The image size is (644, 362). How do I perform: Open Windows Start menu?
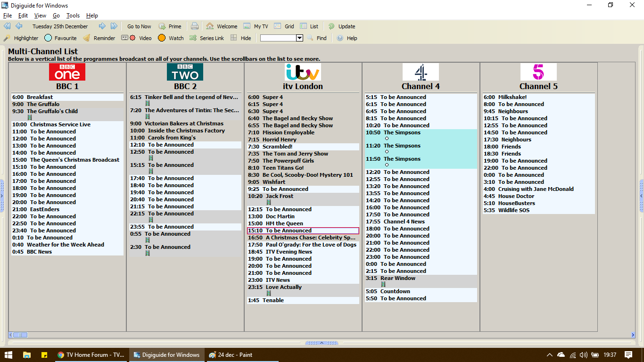[x=8, y=355]
